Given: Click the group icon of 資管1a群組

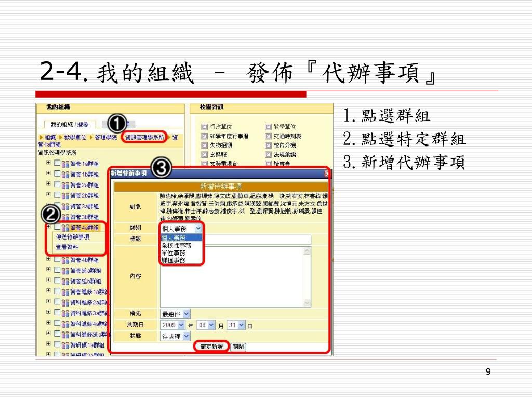Looking at the screenshot, I should coord(65,164).
